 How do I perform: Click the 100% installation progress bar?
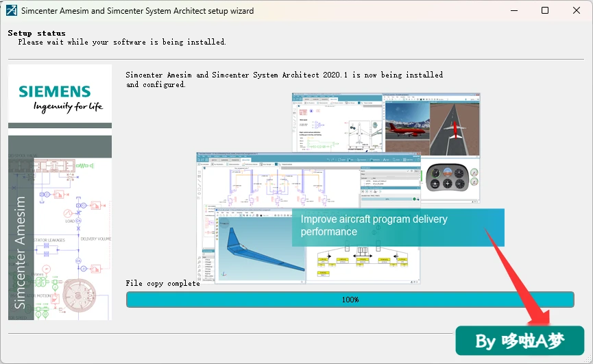point(350,300)
